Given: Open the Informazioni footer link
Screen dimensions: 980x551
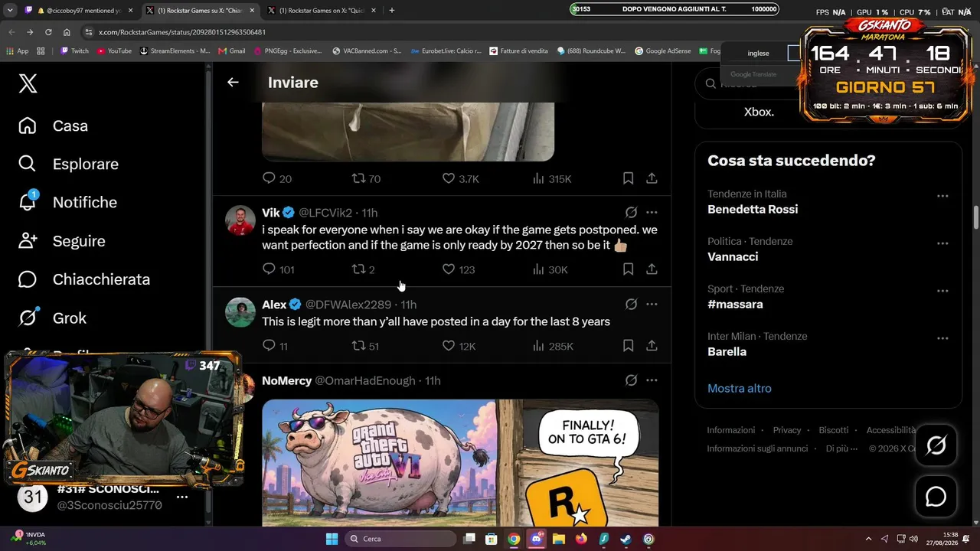Looking at the screenshot, I should click(x=731, y=430).
